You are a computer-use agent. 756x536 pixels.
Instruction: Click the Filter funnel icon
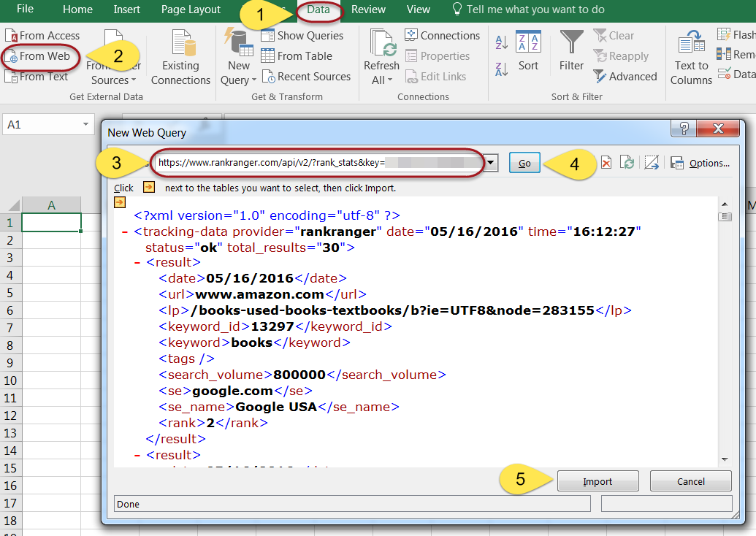click(571, 51)
